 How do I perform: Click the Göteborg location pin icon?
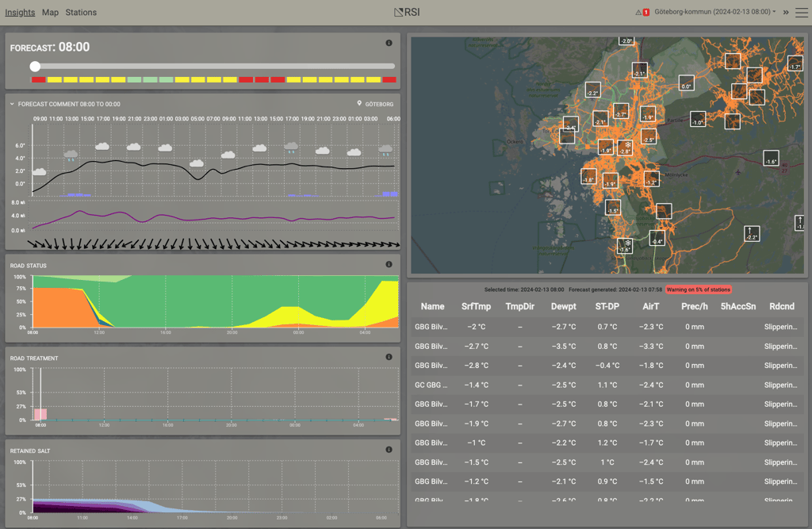click(359, 104)
